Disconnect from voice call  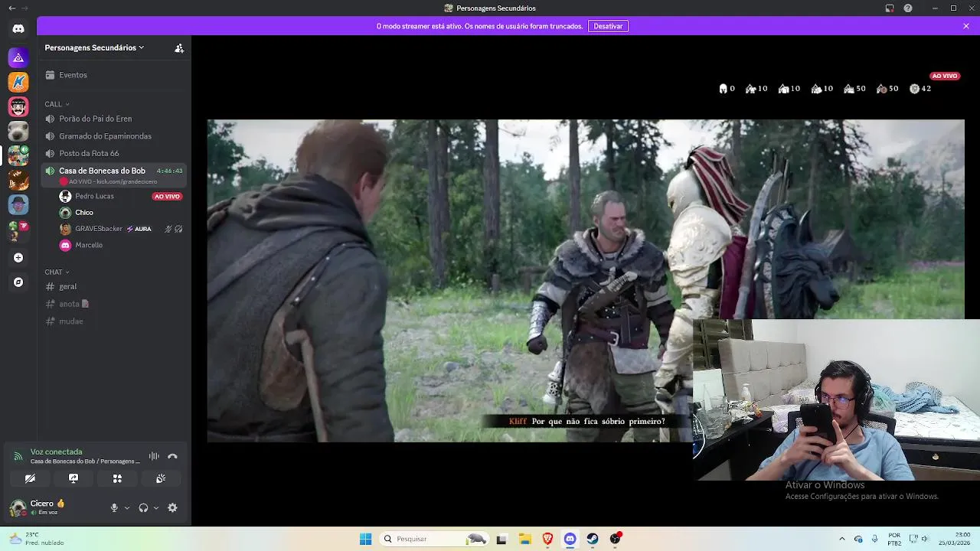pos(172,456)
